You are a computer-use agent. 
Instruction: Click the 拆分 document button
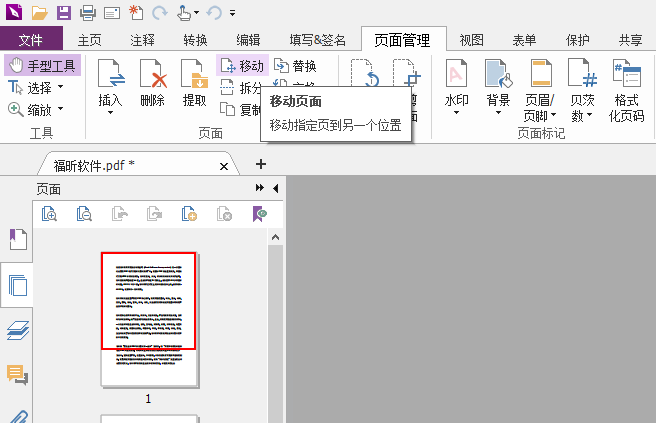[x=240, y=88]
